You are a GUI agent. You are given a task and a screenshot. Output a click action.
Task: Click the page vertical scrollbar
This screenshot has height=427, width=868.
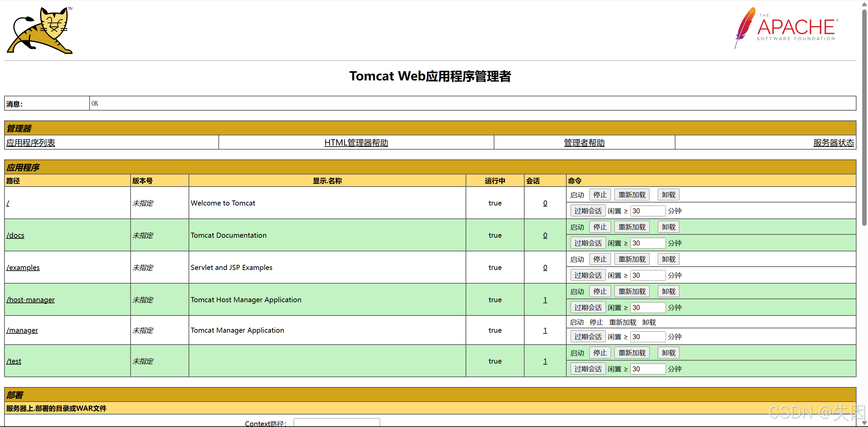coord(864,117)
